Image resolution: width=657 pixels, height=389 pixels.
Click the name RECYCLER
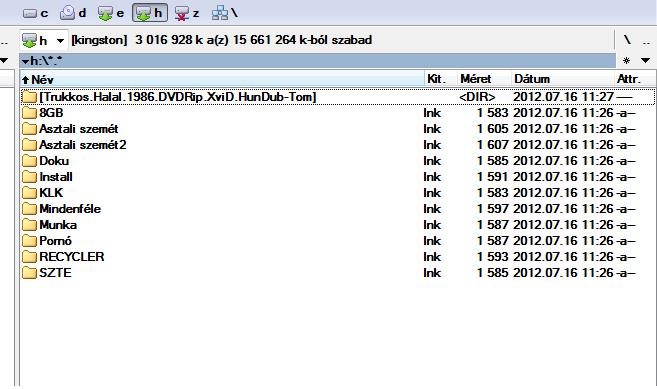pyautogui.click(x=72, y=257)
